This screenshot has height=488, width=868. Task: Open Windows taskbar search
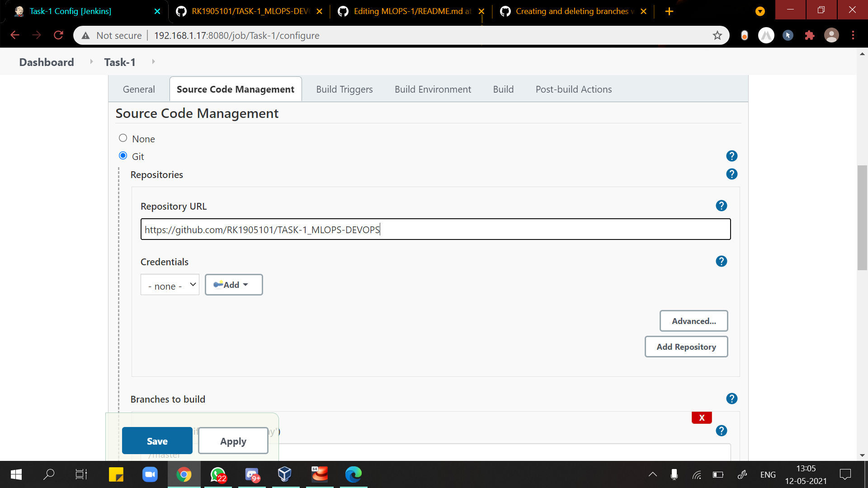tap(49, 474)
